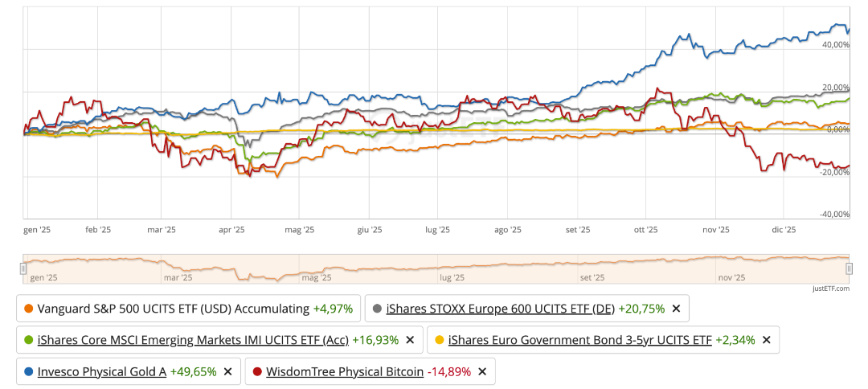The image size is (868, 389).
Task: Open iShares Core MSCI Emerging Markets IMI link
Action: pyautogui.click(x=193, y=340)
